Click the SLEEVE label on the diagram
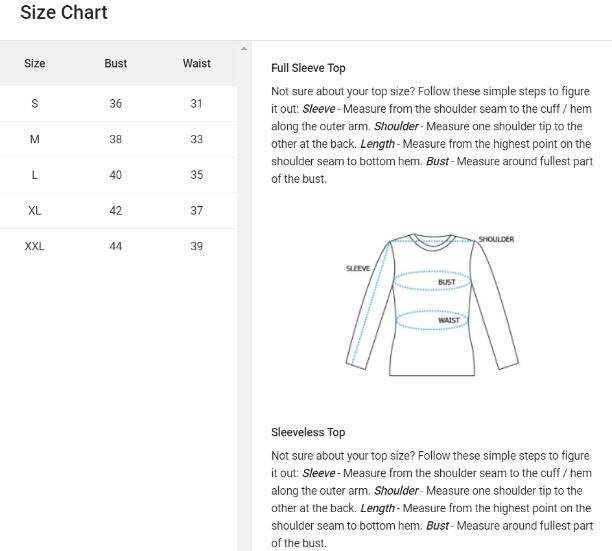Screen dimensions: 612x551 click(x=357, y=269)
